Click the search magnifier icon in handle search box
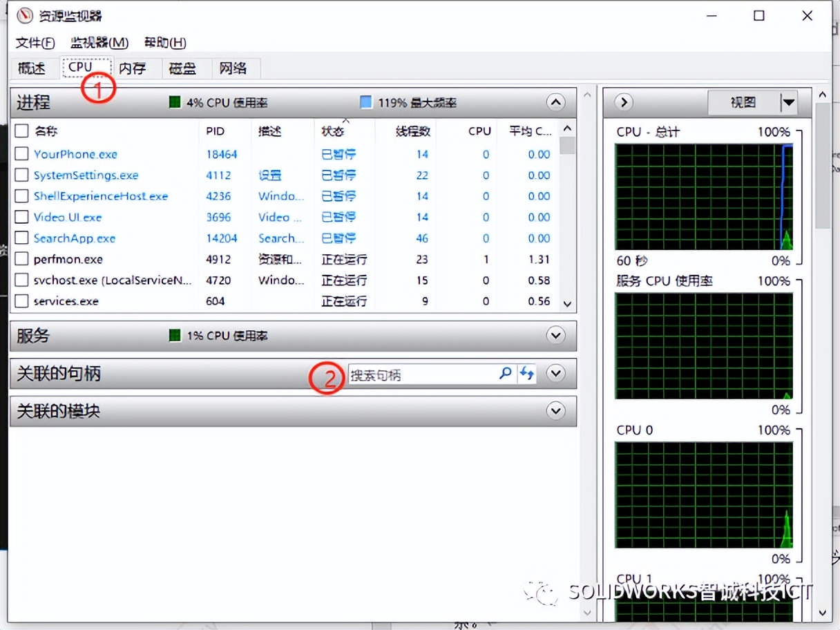The image size is (840, 630). click(x=506, y=374)
